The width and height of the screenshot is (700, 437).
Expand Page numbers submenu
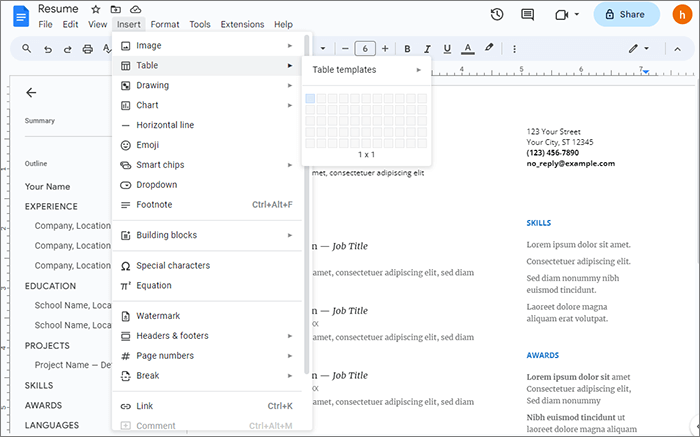coord(207,356)
